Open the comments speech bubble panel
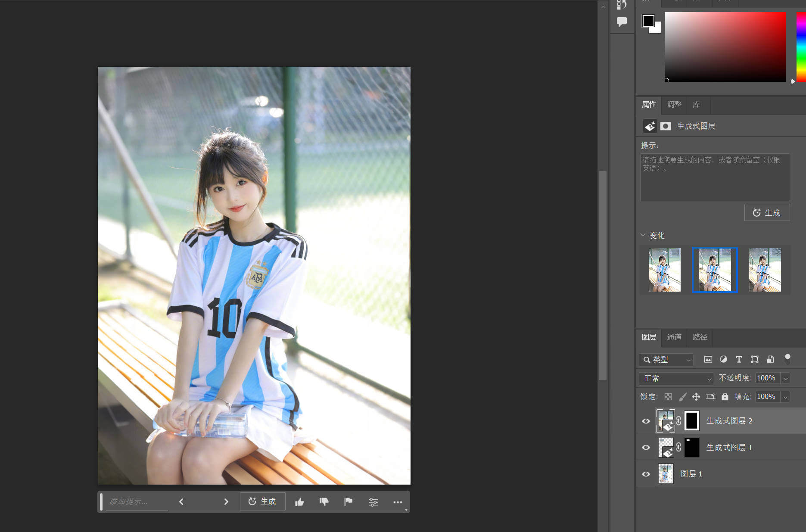The width and height of the screenshot is (806, 532). tap(622, 22)
